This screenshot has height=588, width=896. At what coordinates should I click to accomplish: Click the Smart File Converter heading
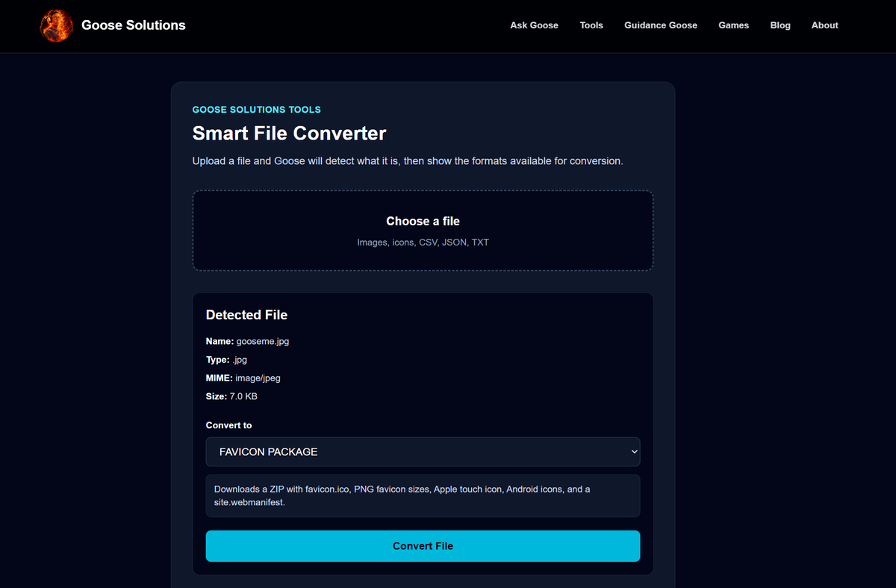(289, 134)
